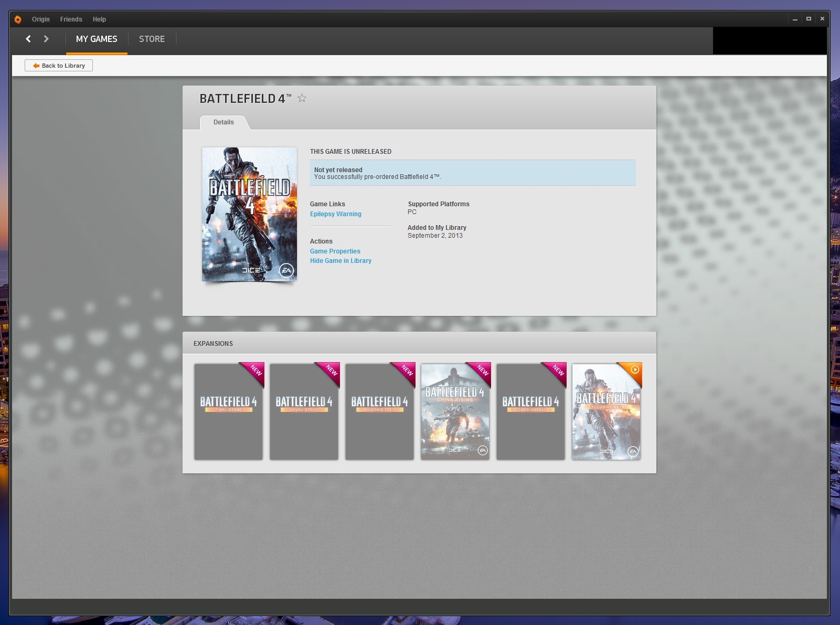Open the China Rising expansion
The width and height of the screenshot is (840, 625).
(455, 411)
